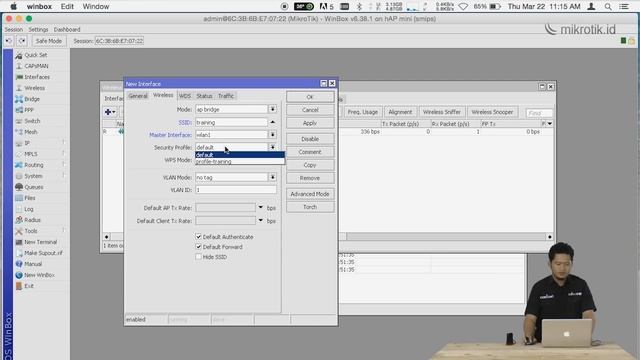The height and width of the screenshot is (360, 640).
Task: Open the PPP sidebar item
Action: click(29, 110)
